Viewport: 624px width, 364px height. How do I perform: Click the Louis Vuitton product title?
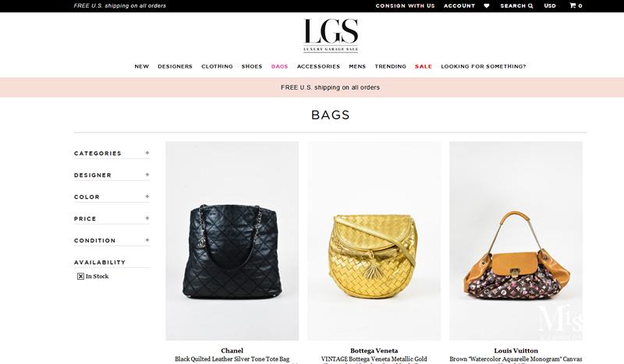point(516,351)
